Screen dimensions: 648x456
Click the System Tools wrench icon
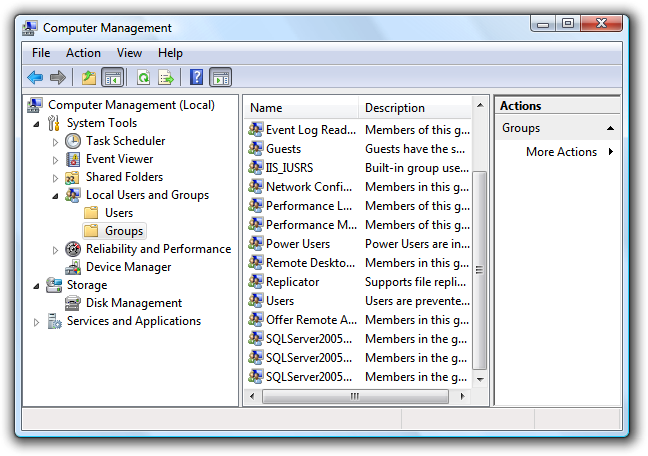coord(54,123)
